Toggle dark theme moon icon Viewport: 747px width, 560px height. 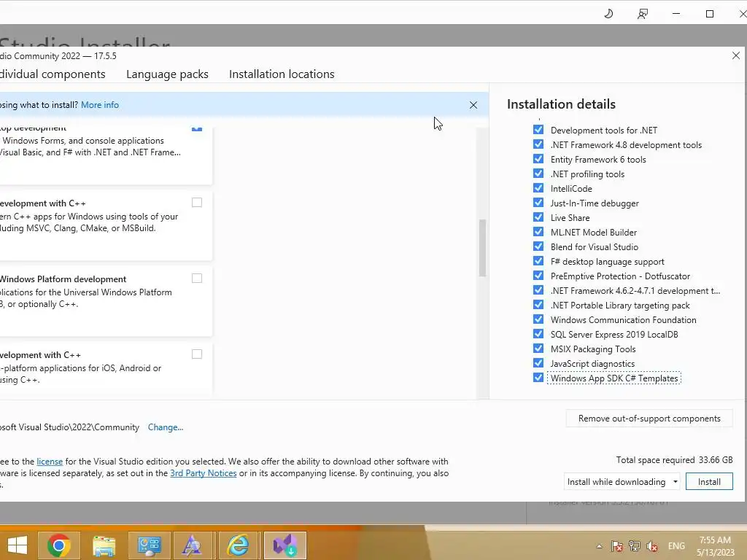click(x=608, y=13)
